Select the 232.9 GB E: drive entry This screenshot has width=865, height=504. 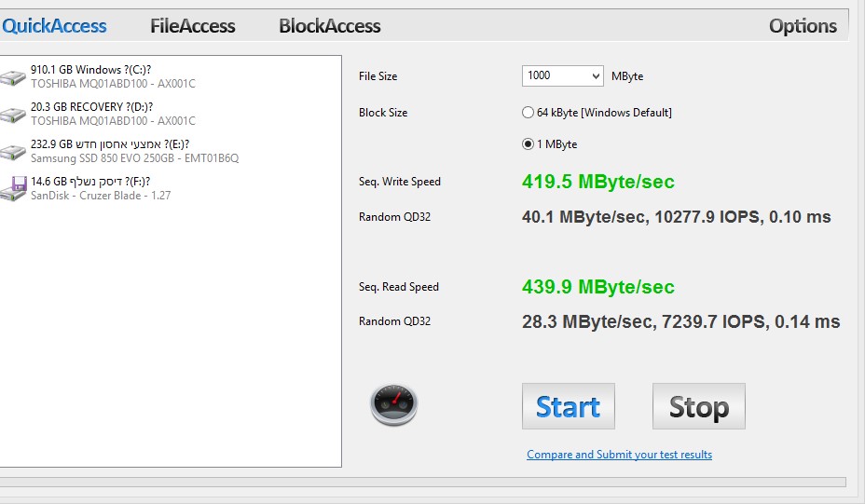click(x=110, y=144)
